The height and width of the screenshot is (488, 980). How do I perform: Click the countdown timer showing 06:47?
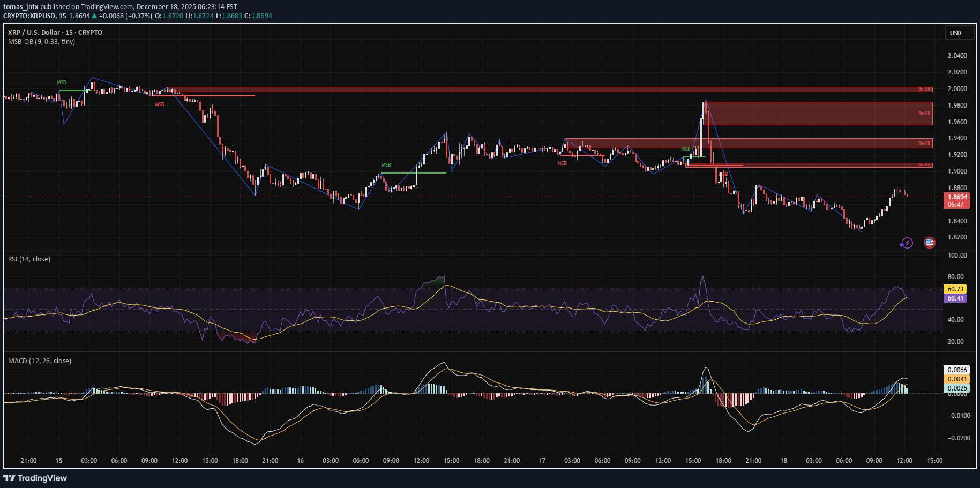click(957, 204)
